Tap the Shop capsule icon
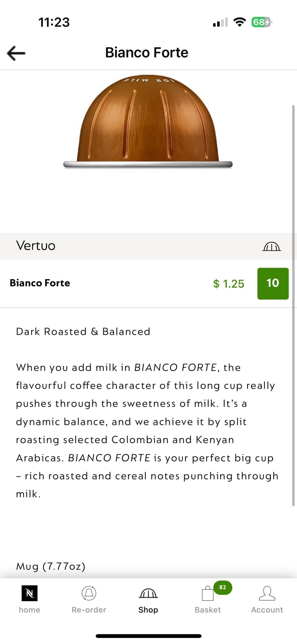 point(148,593)
